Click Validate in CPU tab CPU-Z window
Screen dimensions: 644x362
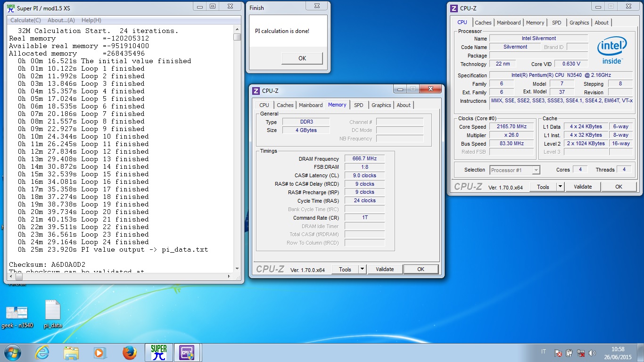[x=583, y=187]
